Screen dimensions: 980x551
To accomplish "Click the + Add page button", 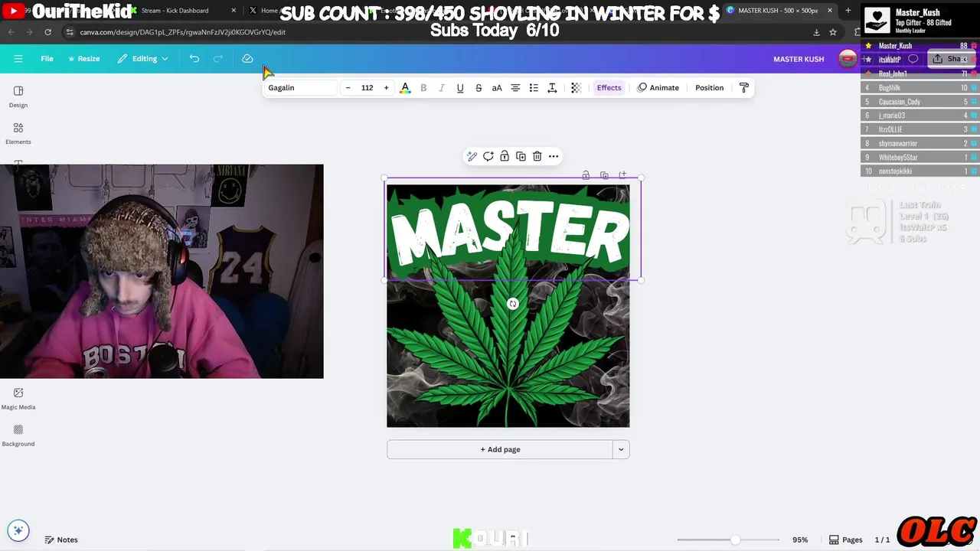I will click(x=500, y=450).
